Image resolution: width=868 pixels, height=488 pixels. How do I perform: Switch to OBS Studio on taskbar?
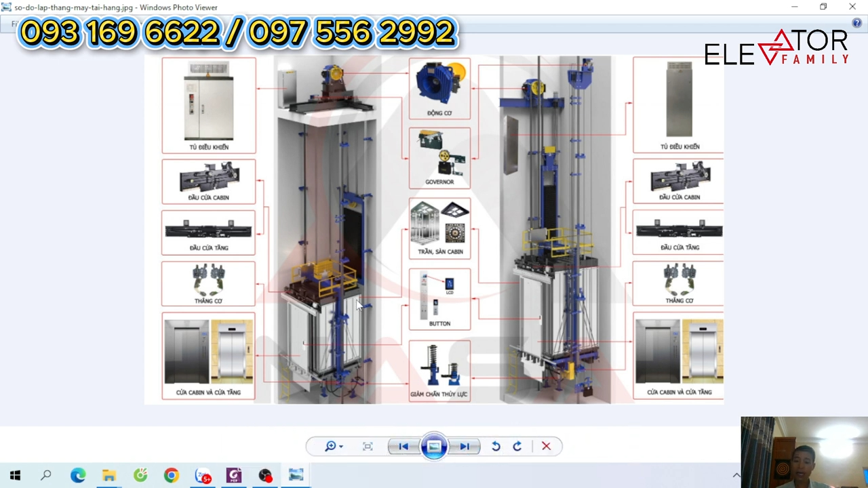tap(265, 476)
